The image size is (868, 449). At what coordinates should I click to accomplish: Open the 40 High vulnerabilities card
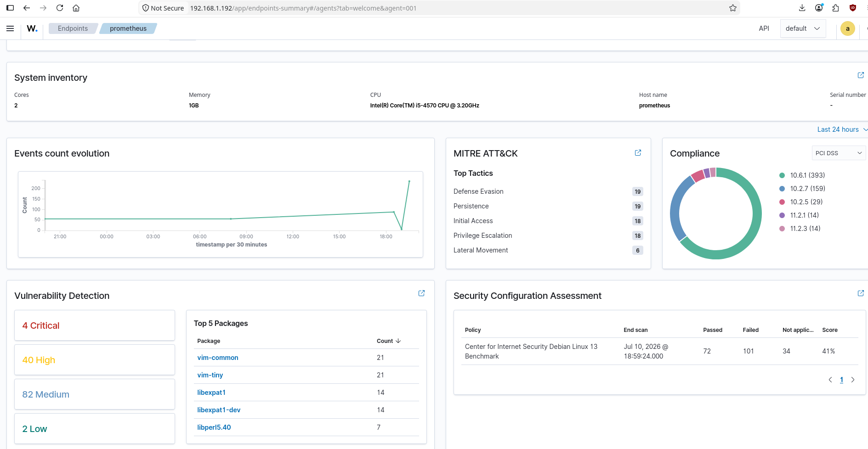coord(95,360)
